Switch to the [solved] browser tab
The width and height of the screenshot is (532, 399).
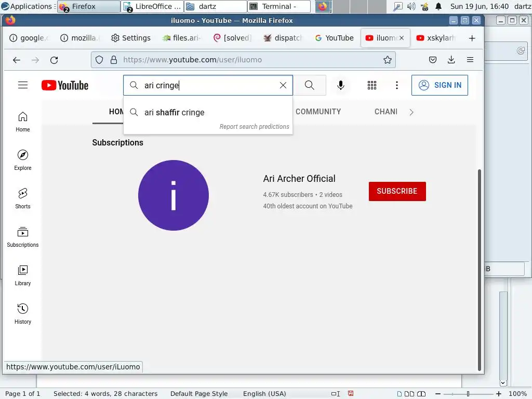[233, 38]
